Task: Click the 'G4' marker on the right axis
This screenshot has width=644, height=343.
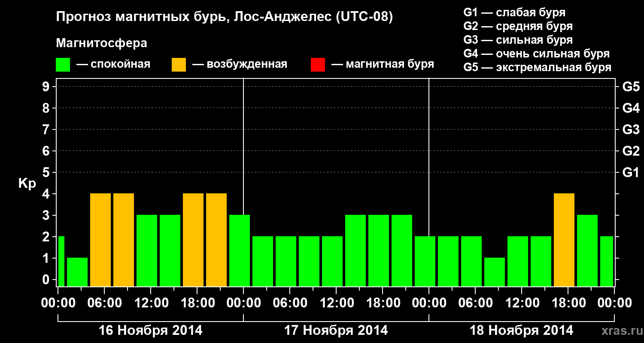Action: click(631, 108)
